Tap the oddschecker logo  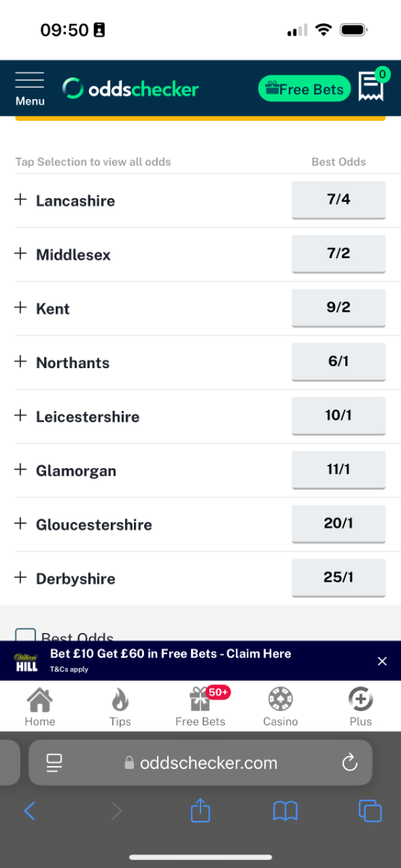click(130, 89)
